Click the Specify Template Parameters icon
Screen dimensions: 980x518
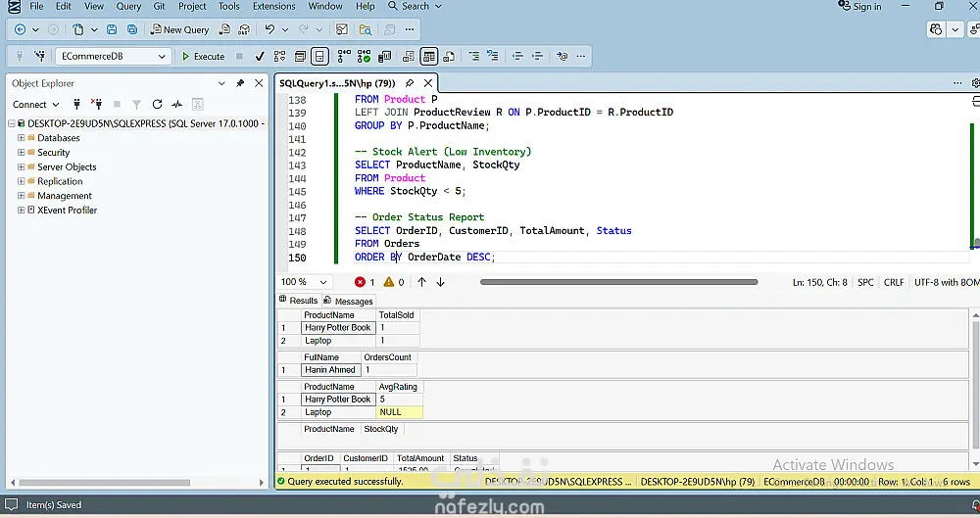562,56
